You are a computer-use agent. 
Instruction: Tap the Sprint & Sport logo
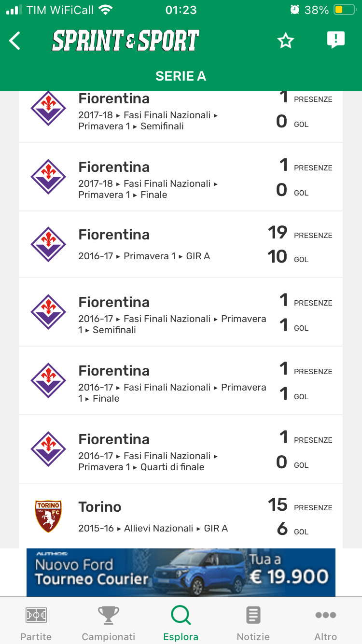click(125, 41)
